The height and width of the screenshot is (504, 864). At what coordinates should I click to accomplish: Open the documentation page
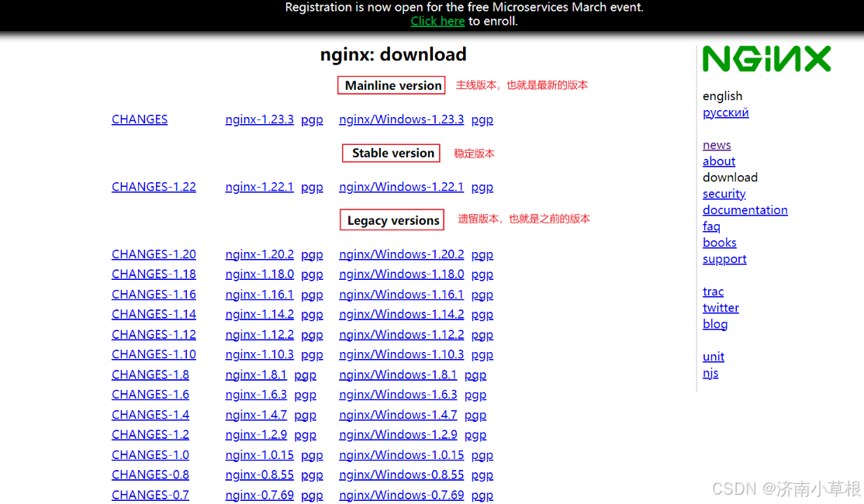point(745,210)
